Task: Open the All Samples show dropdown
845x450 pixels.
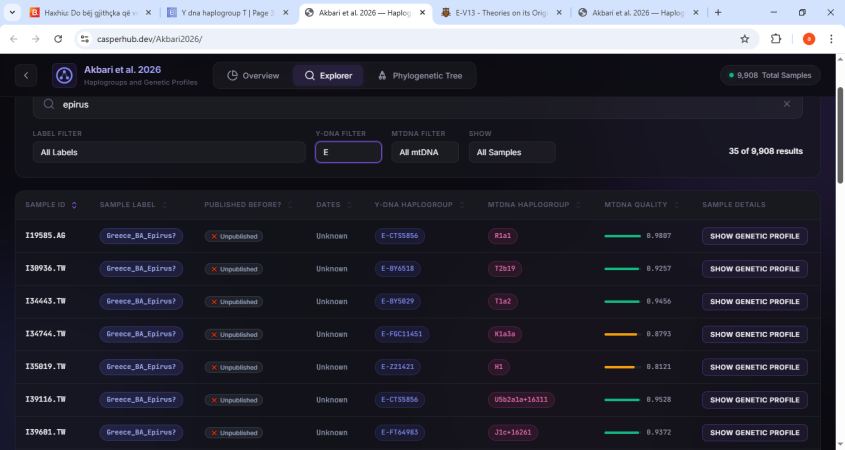Action: point(512,152)
